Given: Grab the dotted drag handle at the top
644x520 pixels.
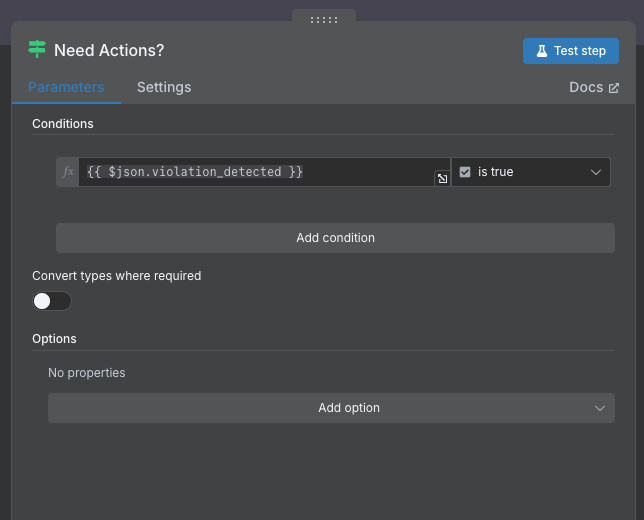Looking at the screenshot, I should click(323, 18).
